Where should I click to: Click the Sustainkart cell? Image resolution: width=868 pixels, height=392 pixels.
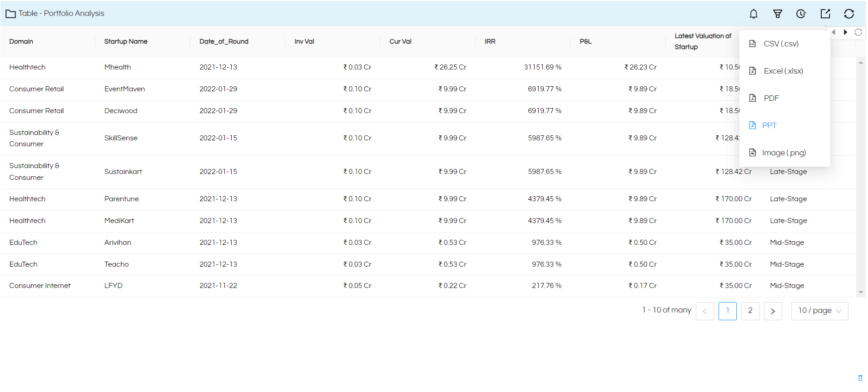123,172
